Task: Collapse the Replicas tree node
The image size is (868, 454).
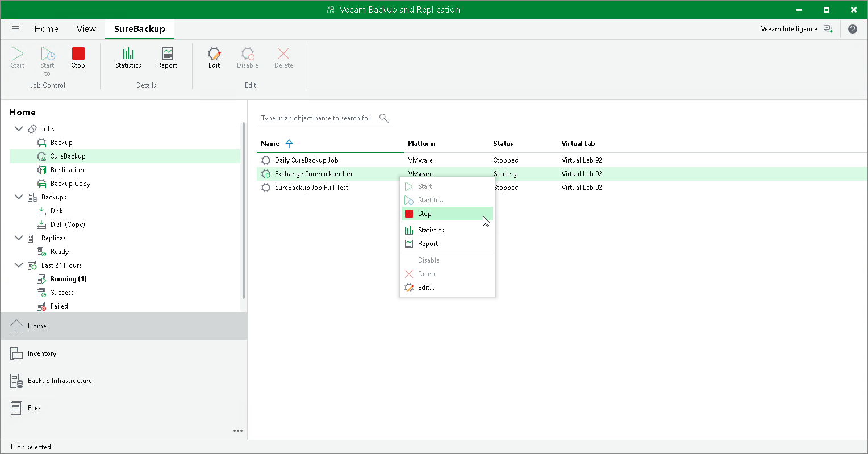Action: [x=19, y=238]
